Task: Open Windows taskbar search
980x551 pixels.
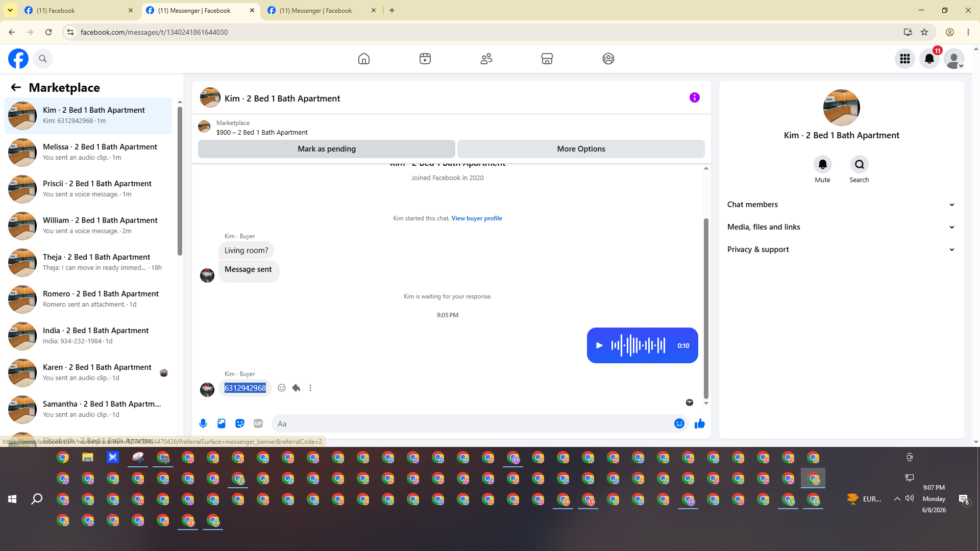Action: pos(37,499)
